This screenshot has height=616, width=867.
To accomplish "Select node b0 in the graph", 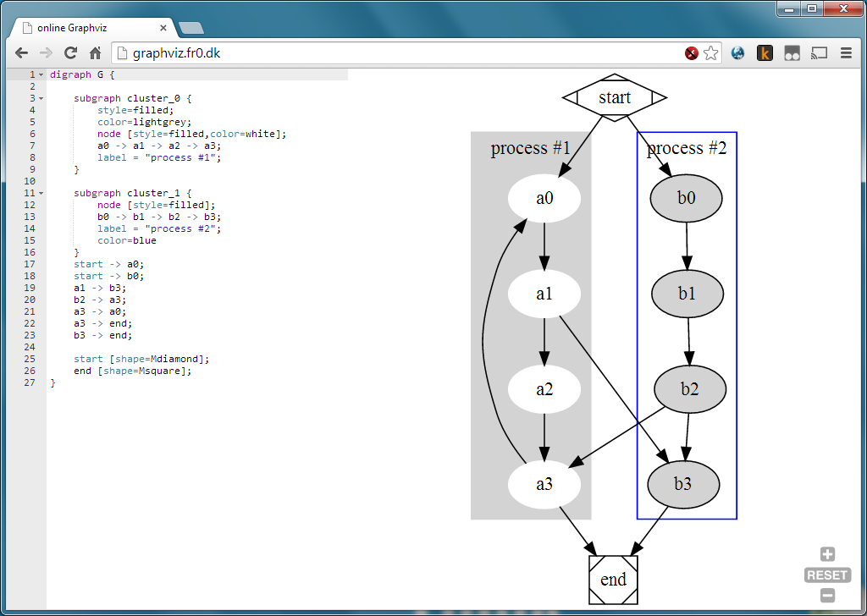I will click(x=686, y=198).
